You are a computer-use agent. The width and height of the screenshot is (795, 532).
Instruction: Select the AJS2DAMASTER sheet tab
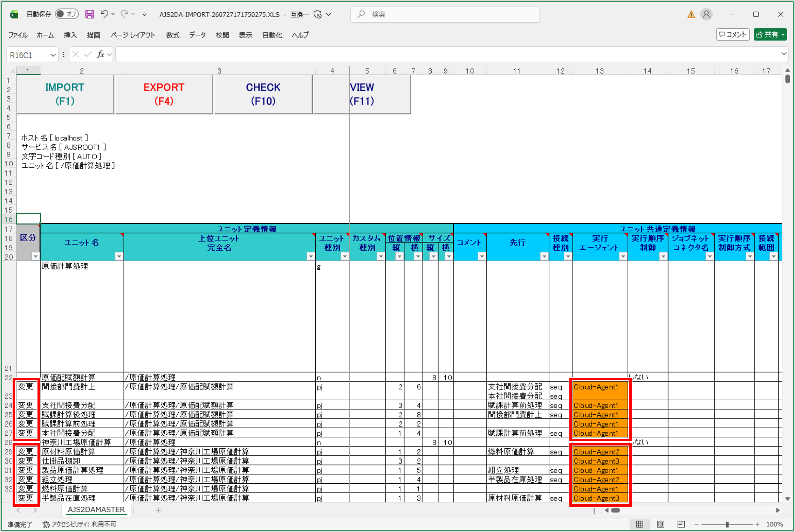click(96, 510)
